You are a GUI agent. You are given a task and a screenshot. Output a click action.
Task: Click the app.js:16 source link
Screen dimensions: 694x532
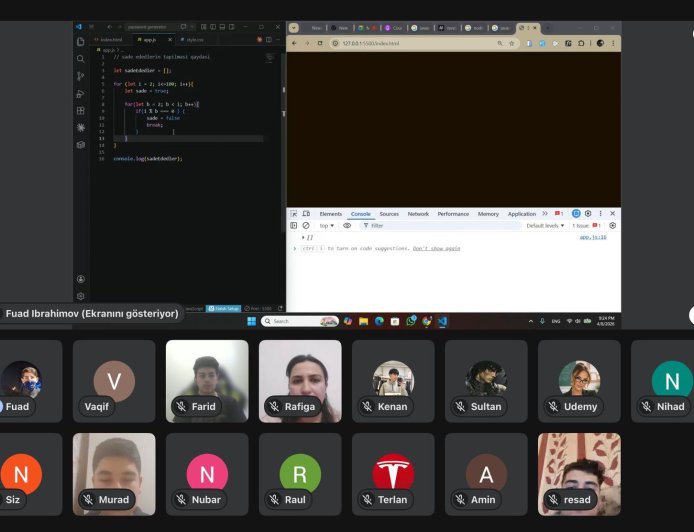(593, 237)
